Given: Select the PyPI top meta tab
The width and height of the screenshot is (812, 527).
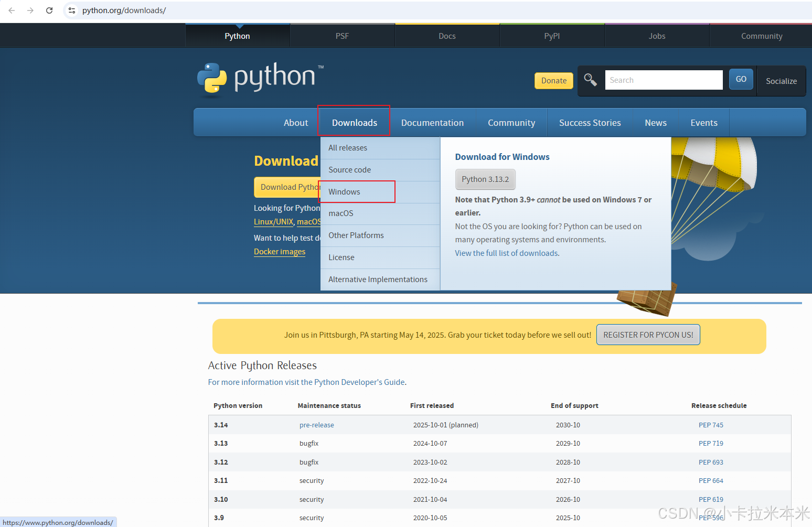Looking at the screenshot, I should pyautogui.click(x=552, y=36).
